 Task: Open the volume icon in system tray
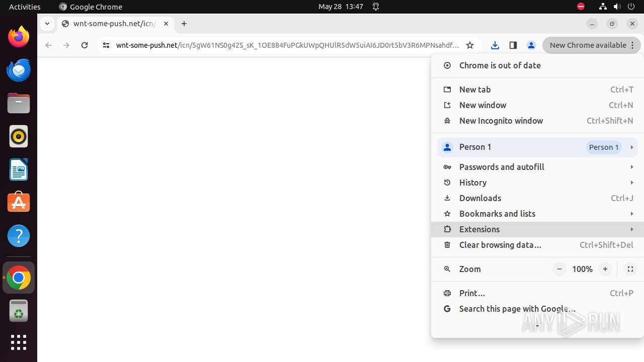pyautogui.click(x=617, y=7)
